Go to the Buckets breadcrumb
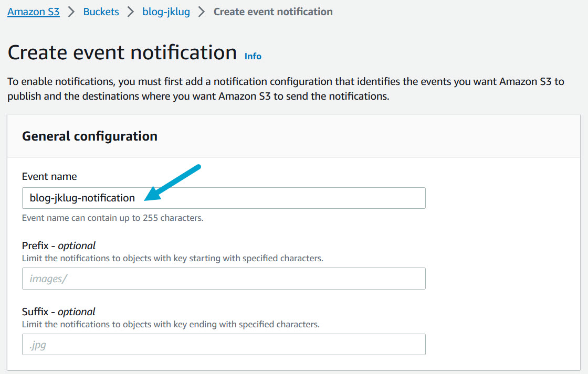This screenshot has height=374, width=588. click(101, 12)
